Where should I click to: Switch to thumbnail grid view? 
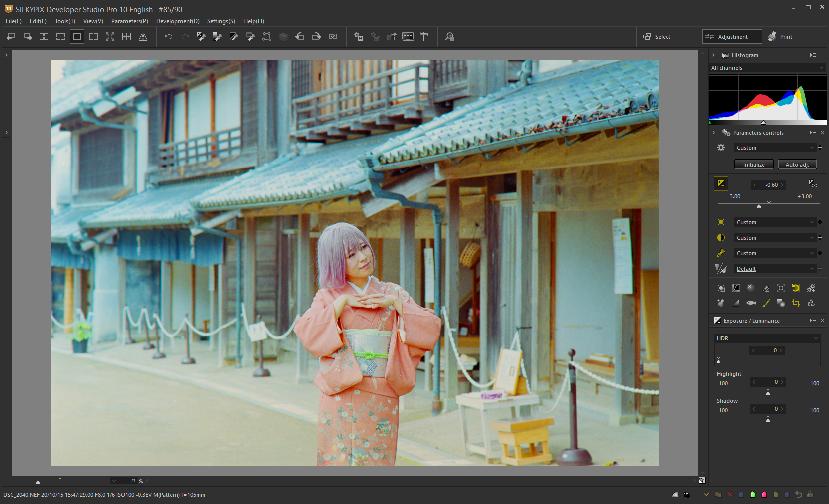44,37
